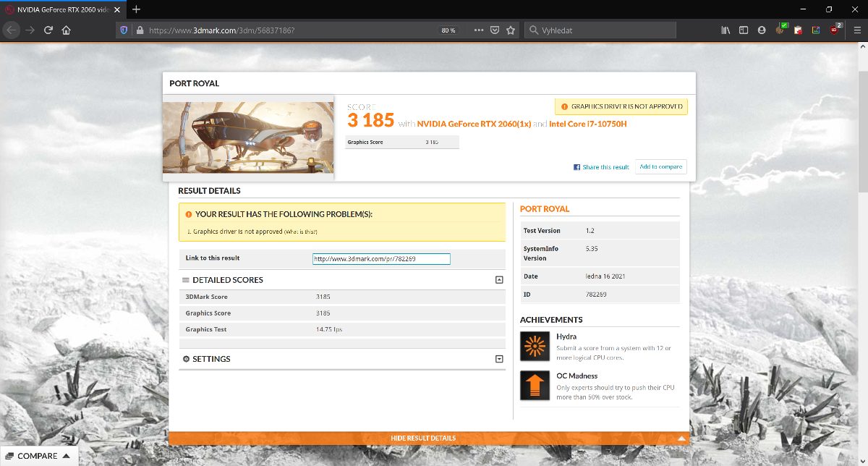This screenshot has width=868, height=466.
Task: Click the Add to compare button
Action: point(660,167)
